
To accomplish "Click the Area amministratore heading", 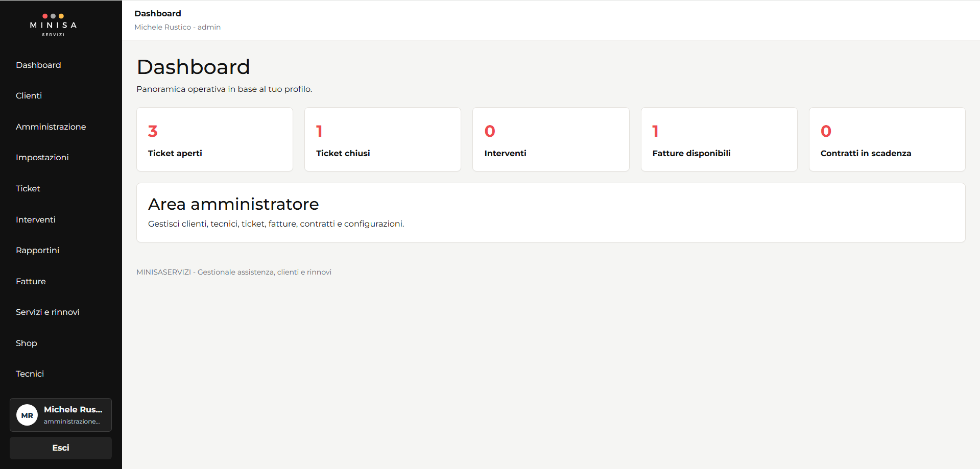I will [233, 204].
